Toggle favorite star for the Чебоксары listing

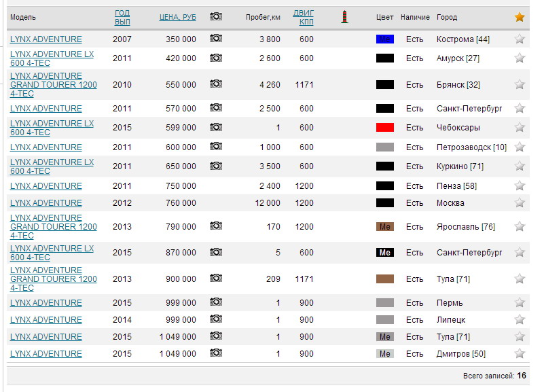(x=520, y=127)
